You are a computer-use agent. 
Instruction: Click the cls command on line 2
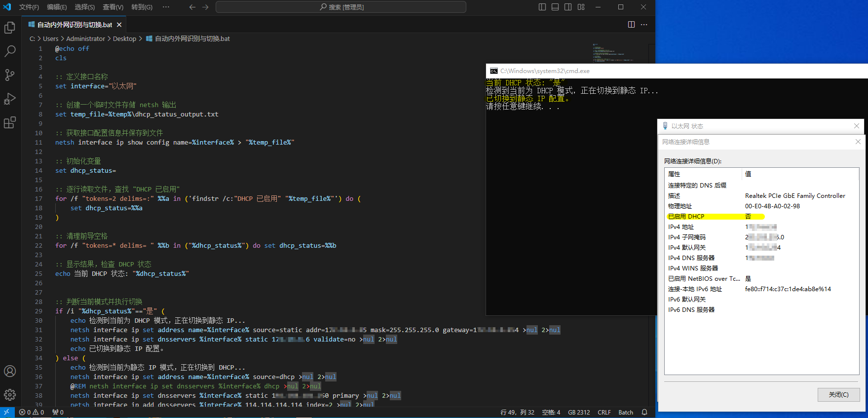[61, 58]
